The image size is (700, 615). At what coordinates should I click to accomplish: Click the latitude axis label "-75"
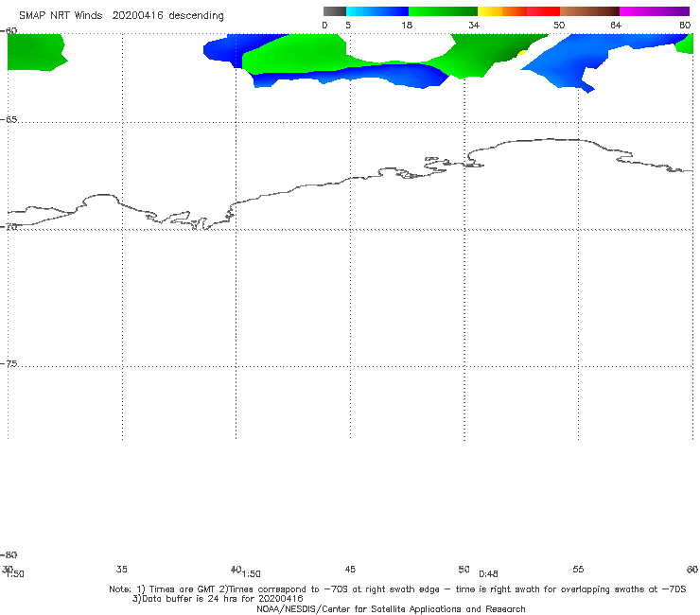click(x=9, y=364)
